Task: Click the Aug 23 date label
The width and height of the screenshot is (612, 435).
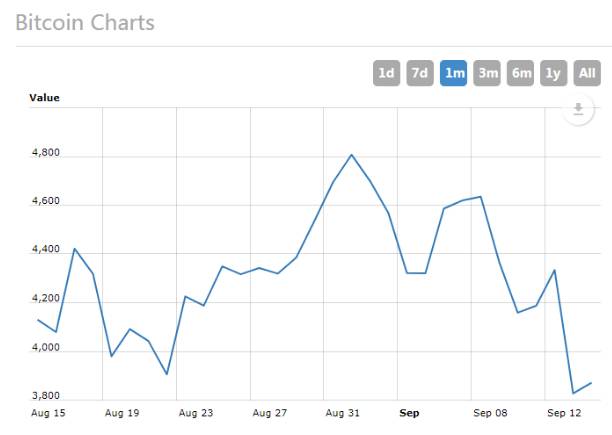Action: pos(196,413)
